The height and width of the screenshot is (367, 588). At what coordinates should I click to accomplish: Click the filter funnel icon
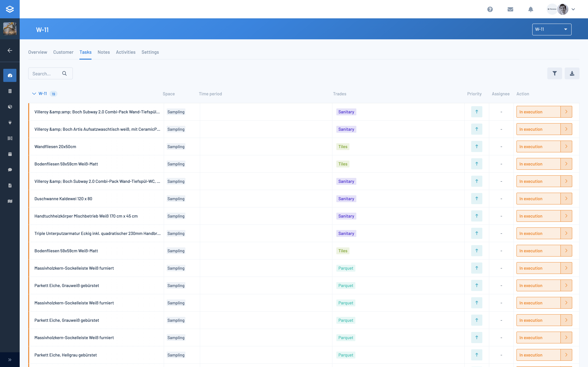point(555,73)
